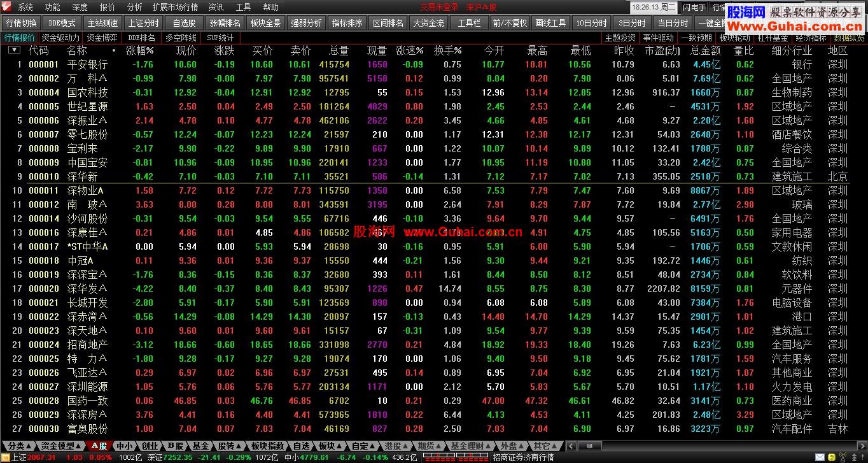Click the scrollbar left arrow
The height and width of the screenshot is (463, 868).
coord(571,446)
